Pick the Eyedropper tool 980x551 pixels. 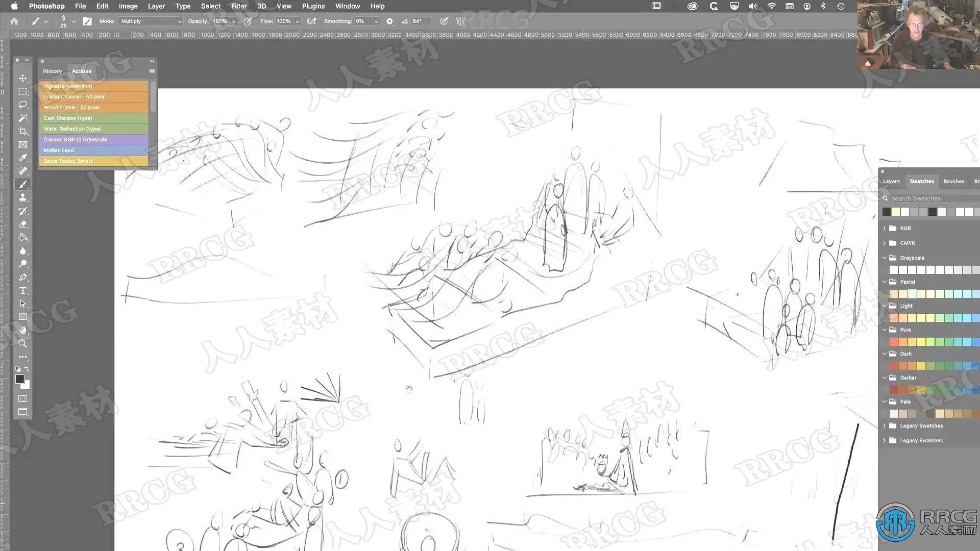(x=22, y=158)
